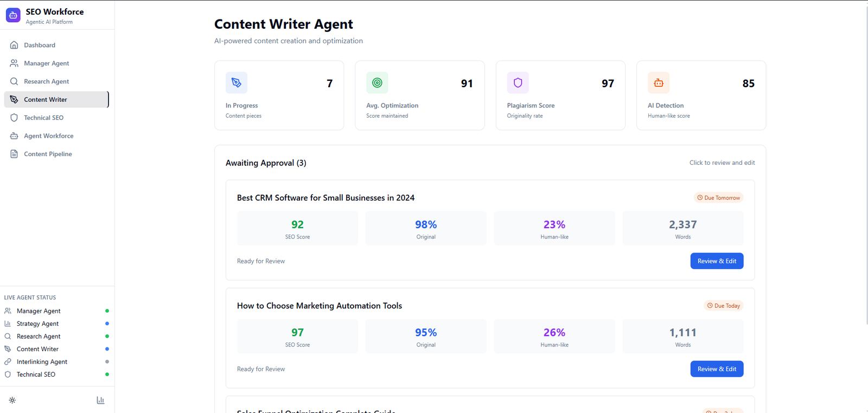Review & Edit the Marketing Automation Tools article
The height and width of the screenshot is (413, 868).
tap(717, 369)
